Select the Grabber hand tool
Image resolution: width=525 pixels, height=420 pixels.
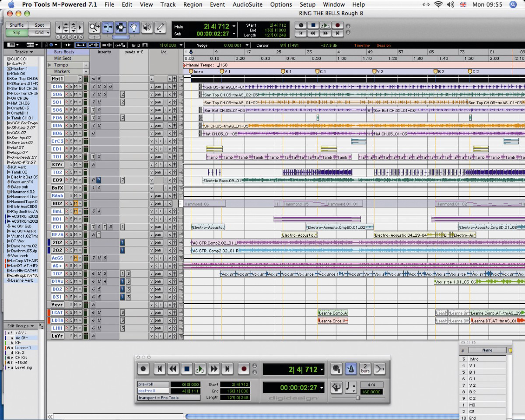(x=133, y=28)
